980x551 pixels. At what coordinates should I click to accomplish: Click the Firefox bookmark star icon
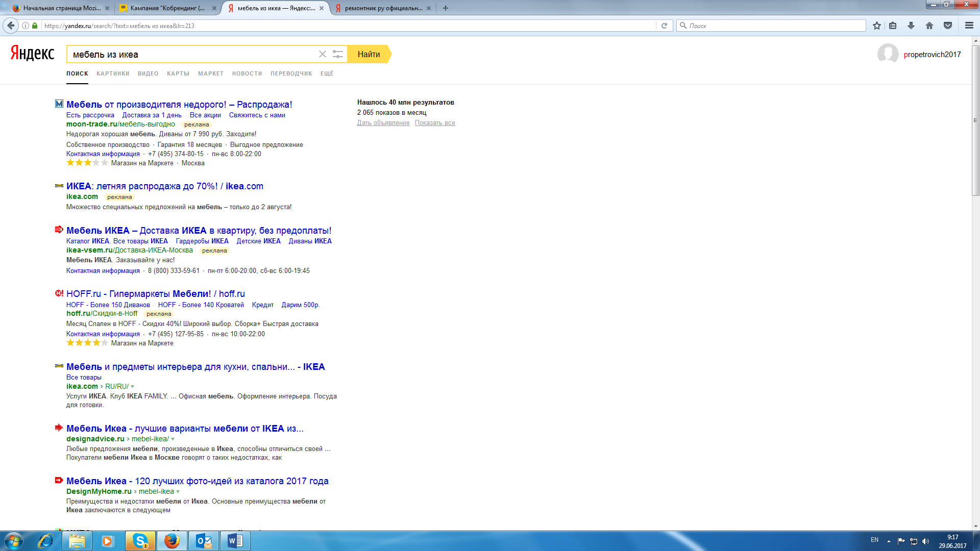[x=877, y=26]
